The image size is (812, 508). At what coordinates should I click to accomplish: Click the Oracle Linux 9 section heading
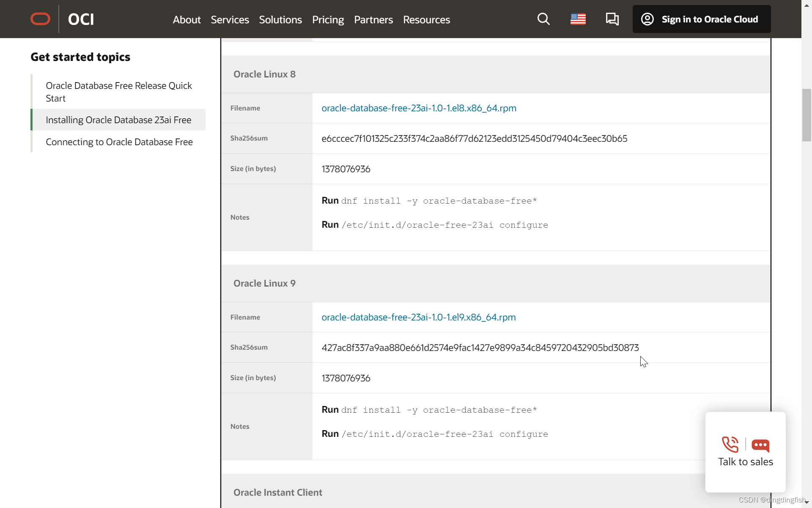click(264, 283)
